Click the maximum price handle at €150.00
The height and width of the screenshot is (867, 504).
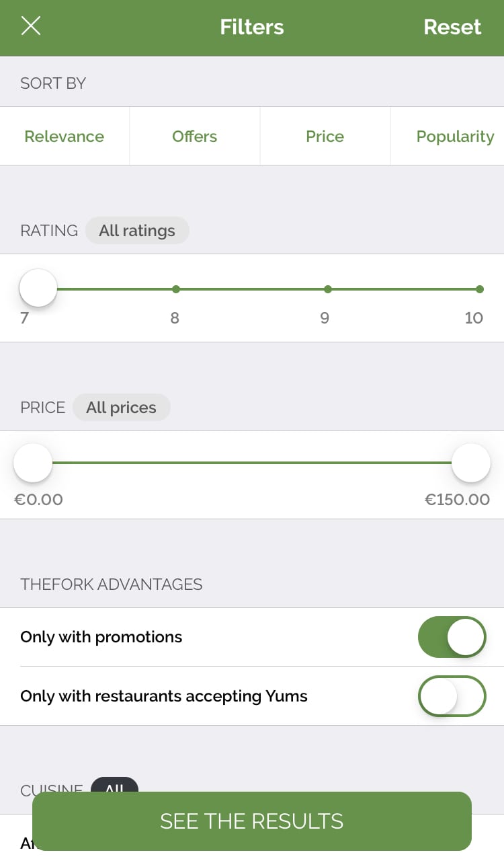click(x=470, y=463)
